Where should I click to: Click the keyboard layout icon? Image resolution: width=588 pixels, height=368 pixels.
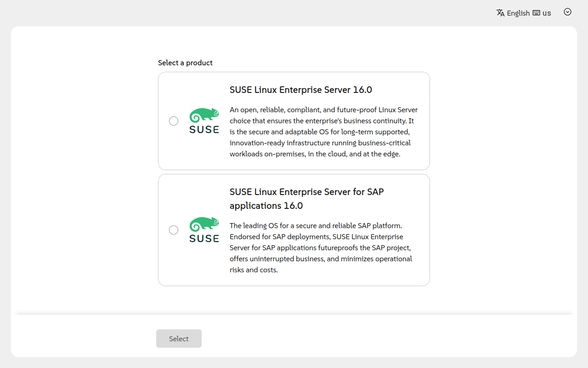pos(536,13)
